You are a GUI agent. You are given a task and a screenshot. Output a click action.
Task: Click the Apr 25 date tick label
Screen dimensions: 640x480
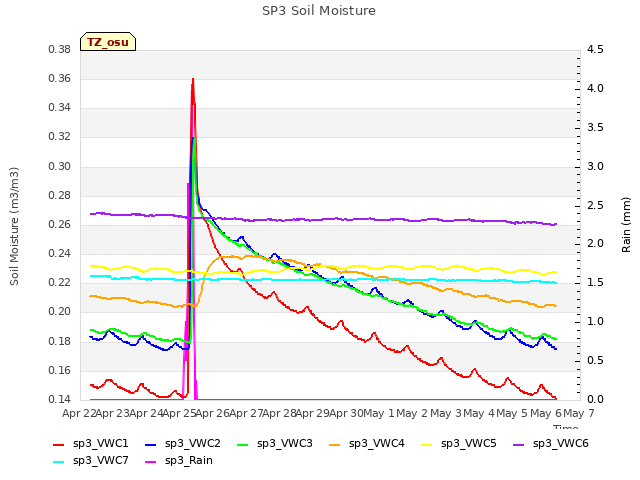coord(179,413)
